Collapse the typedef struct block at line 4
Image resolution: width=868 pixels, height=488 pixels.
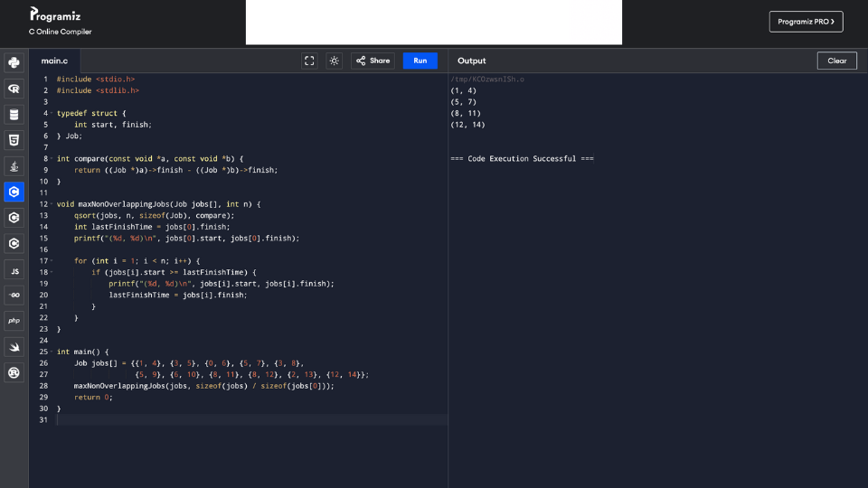pos(52,114)
